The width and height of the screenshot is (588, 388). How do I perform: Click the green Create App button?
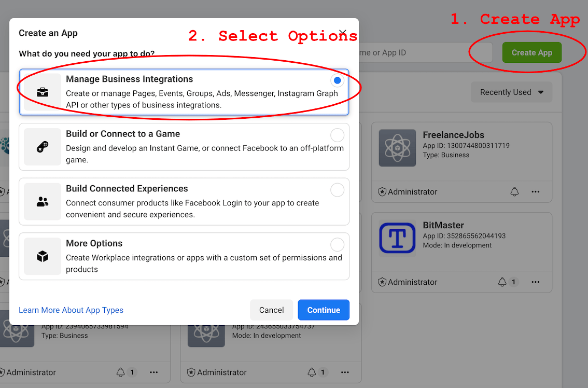point(531,52)
